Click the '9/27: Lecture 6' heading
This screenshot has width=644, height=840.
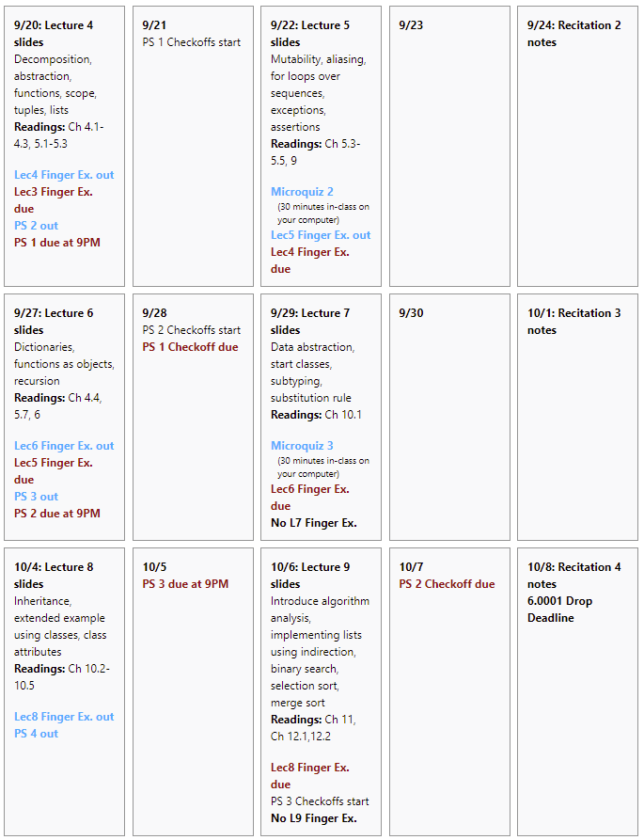pyautogui.click(x=54, y=313)
